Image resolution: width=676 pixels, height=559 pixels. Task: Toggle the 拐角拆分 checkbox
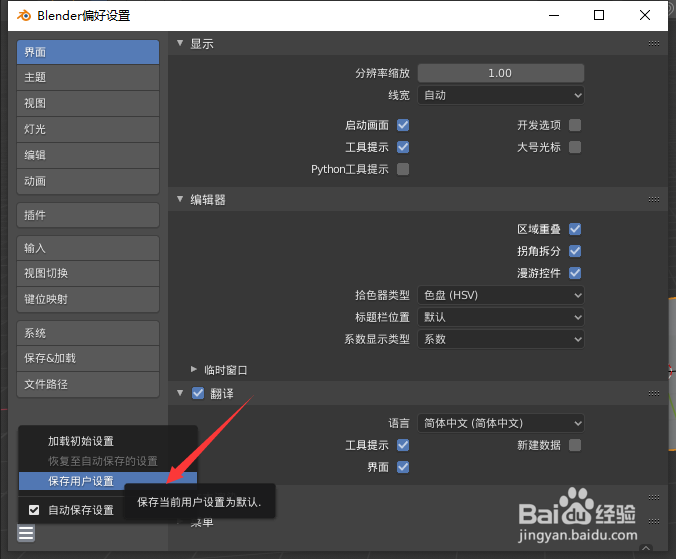point(575,251)
